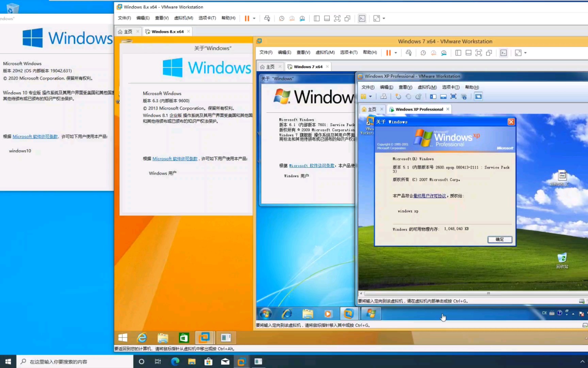Toggle library sidebar in XP VMware toolbar
Viewport: 588px width, 368px height.
point(433,96)
